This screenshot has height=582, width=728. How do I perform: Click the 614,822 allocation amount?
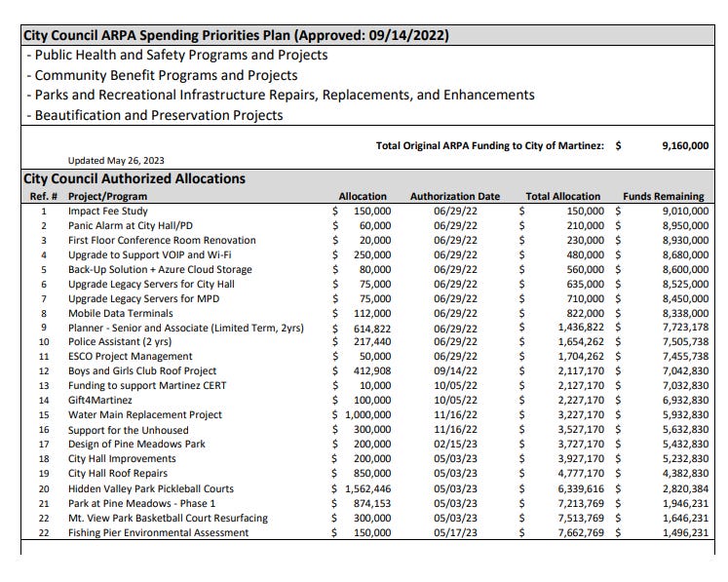coord(372,329)
